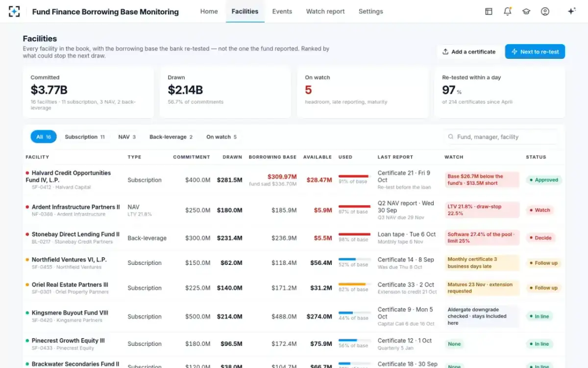
Task: Click Kingsmere's In line status pill
Action: click(x=539, y=316)
